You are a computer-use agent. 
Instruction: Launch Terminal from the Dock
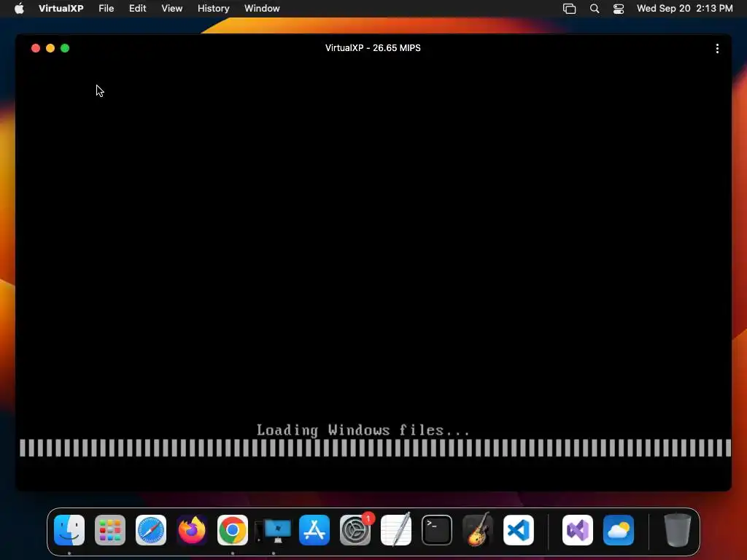437,530
